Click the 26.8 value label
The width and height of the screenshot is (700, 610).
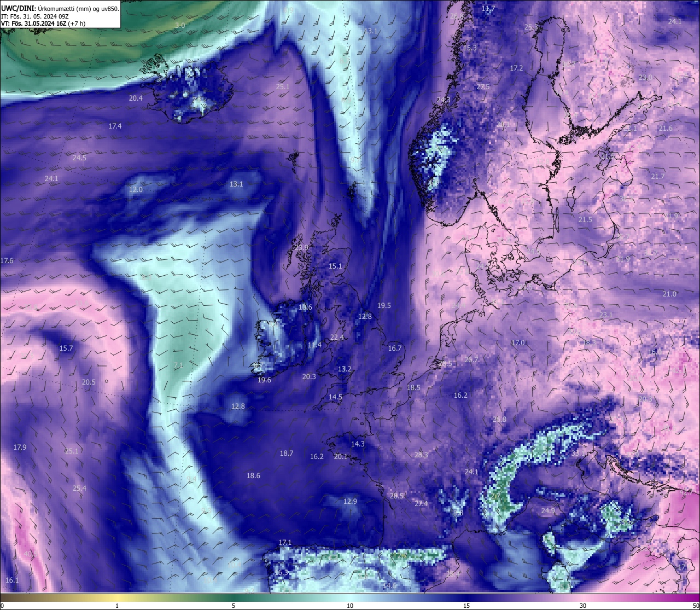pos(499,420)
